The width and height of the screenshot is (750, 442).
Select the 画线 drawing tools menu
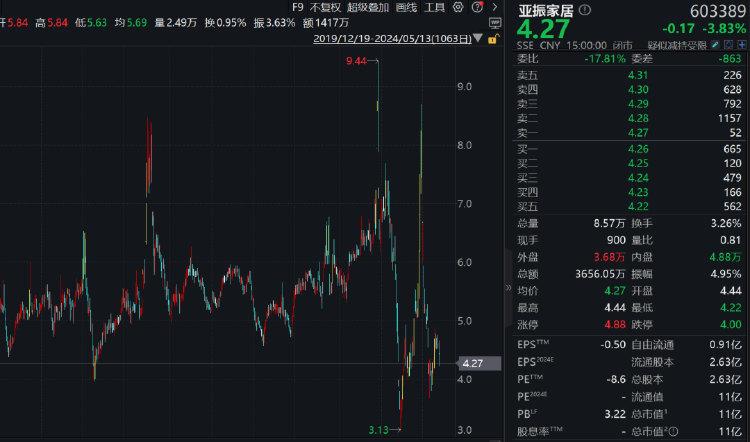(x=406, y=7)
